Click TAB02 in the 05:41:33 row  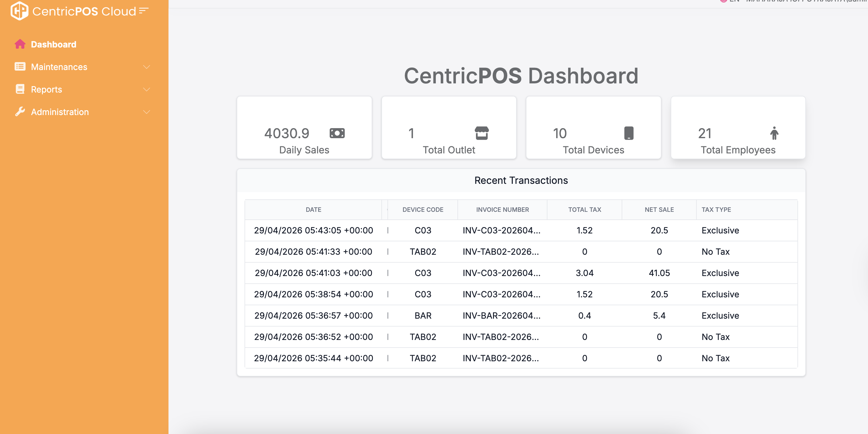tap(423, 252)
